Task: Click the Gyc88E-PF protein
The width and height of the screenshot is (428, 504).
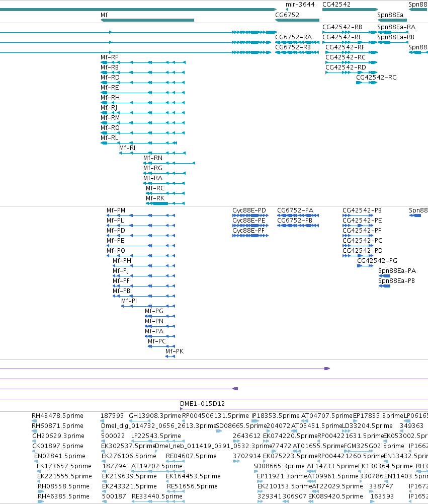Action: (250, 236)
